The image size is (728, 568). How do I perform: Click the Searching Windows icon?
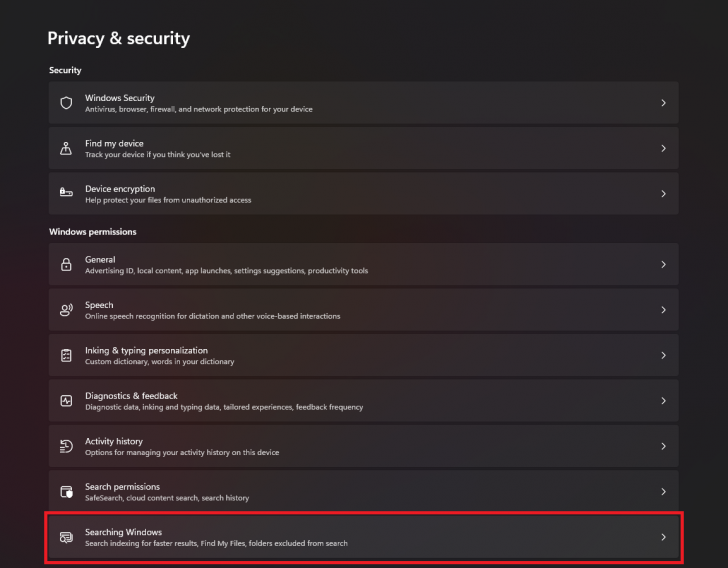[66, 537]
